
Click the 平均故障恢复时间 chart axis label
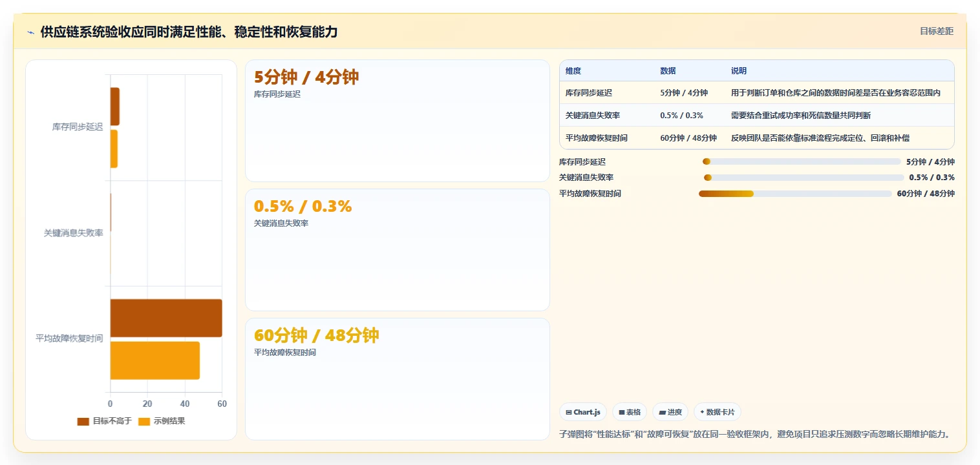point(69,338)
